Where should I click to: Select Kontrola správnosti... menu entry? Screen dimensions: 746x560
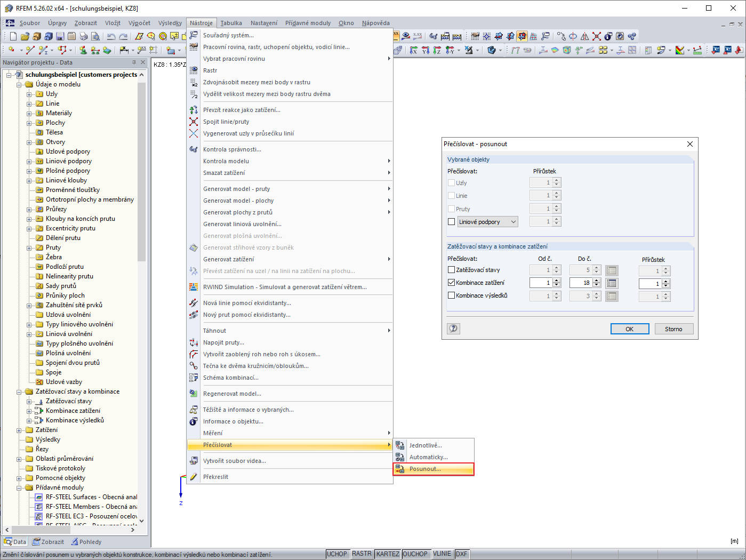point(290,149)
